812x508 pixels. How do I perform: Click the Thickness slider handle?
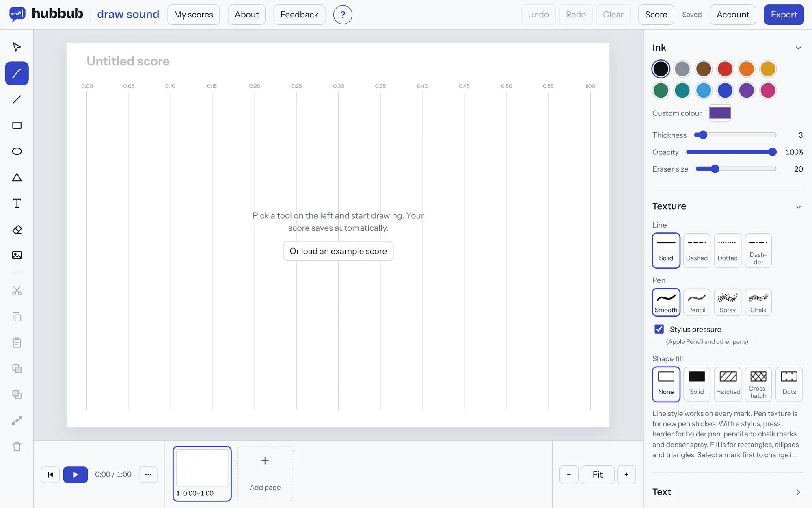pyautogui.click(x=704, y=135)
